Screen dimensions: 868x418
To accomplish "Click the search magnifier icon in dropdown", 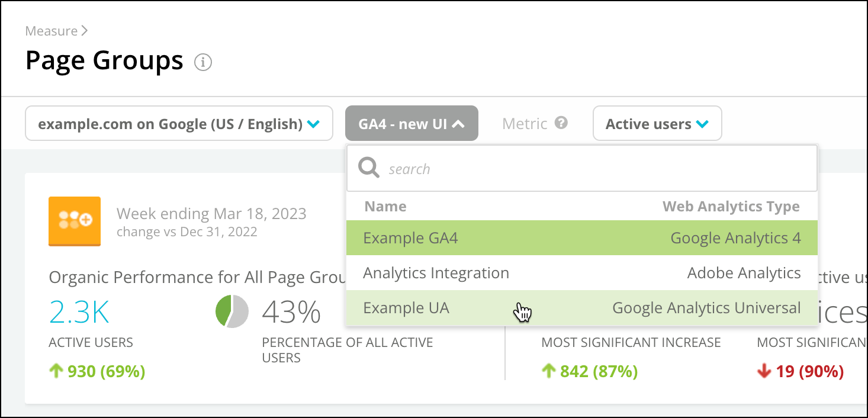I will [x=369, y=169].
